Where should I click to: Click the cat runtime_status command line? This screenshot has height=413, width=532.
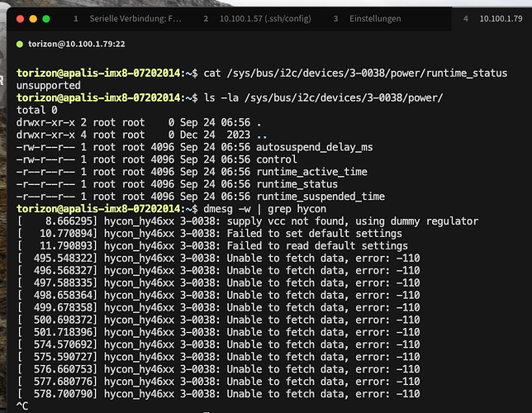355,74
